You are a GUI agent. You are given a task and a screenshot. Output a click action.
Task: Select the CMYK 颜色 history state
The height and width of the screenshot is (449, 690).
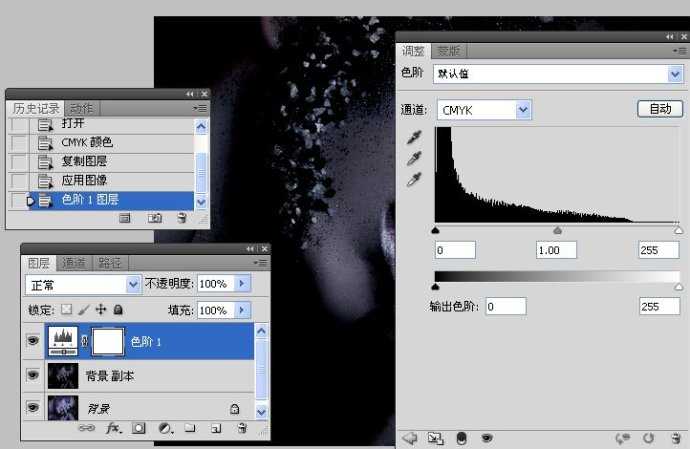111,143
